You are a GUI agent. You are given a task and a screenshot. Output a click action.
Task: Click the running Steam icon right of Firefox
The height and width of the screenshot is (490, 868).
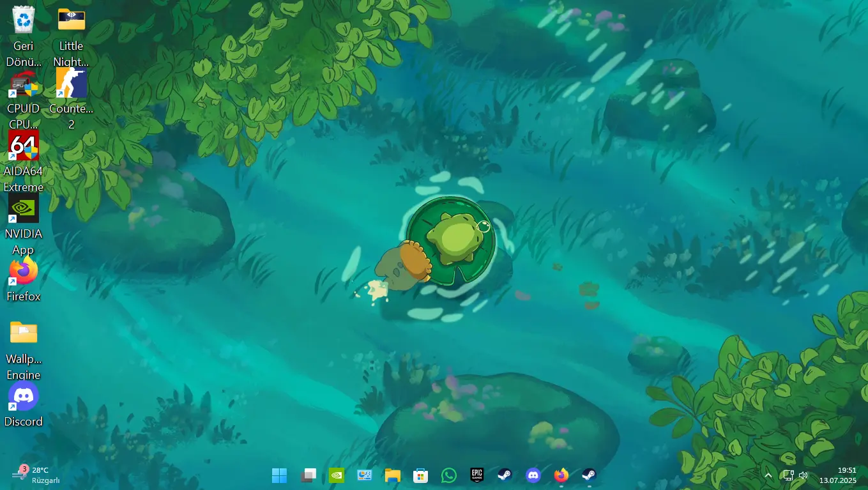point(589,475)
